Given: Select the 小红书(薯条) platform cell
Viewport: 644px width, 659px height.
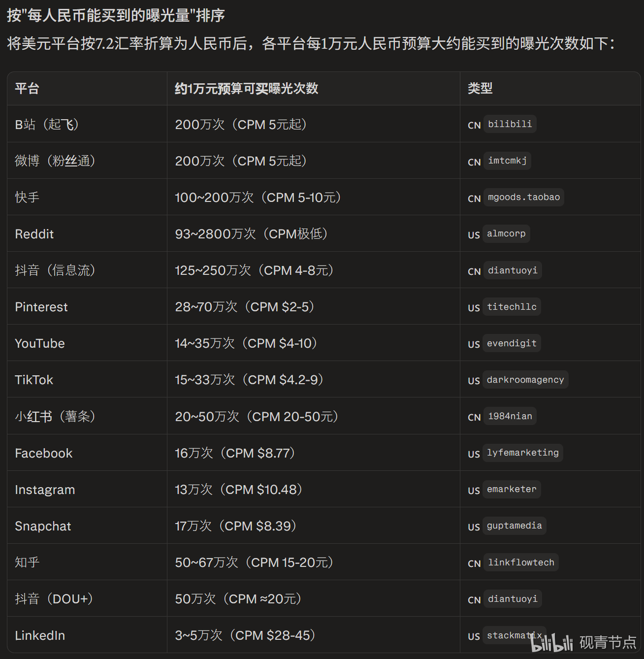Looking at the screenshot, I should tap(87, 416).
